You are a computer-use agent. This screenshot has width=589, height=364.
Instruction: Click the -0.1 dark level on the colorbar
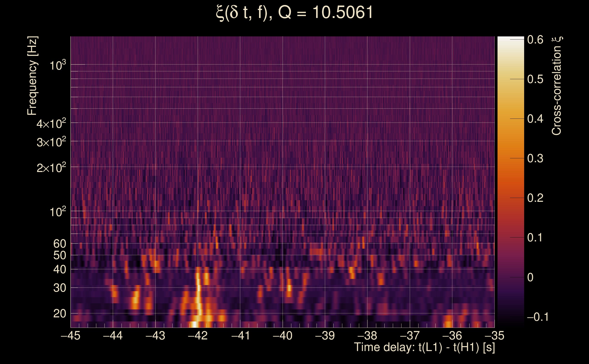click(510, 317)
